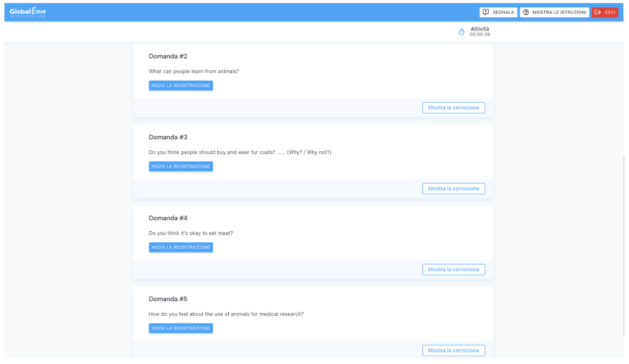
Task: Click the exit icon in the red Esci button
Action: click(x=598, y=13)
